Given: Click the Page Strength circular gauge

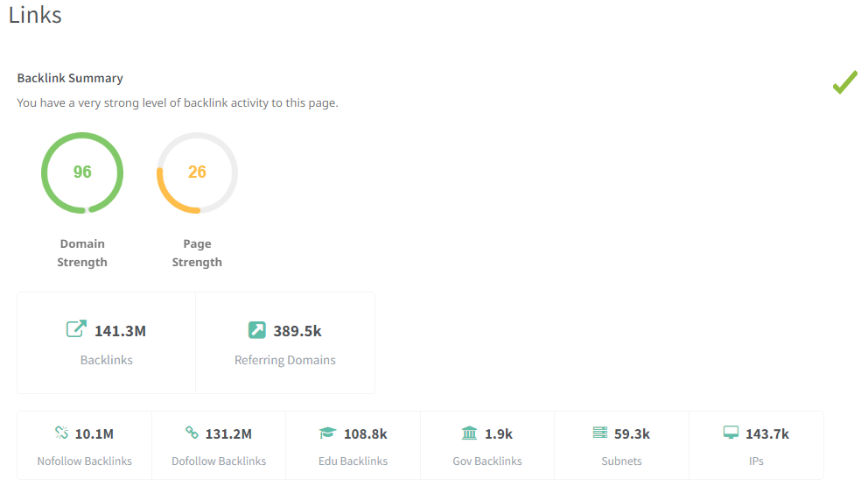Looking at the screenshot, I should click(x=197, y=173).
